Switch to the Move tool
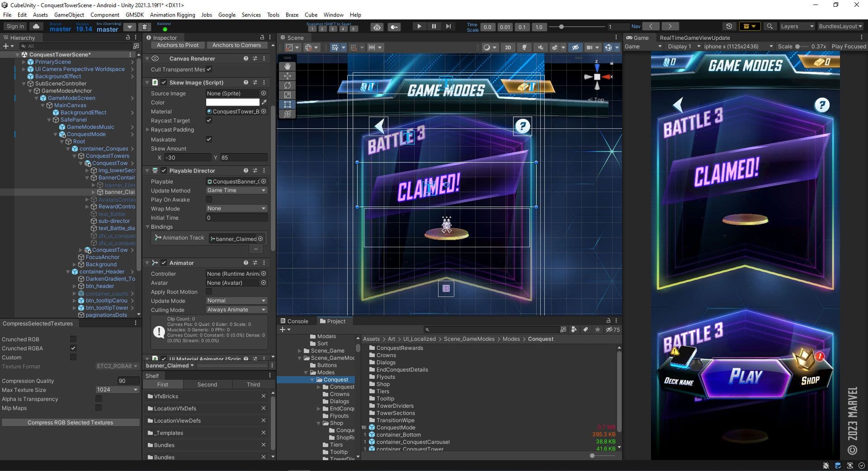868x471 pixels. click(288, 75)
